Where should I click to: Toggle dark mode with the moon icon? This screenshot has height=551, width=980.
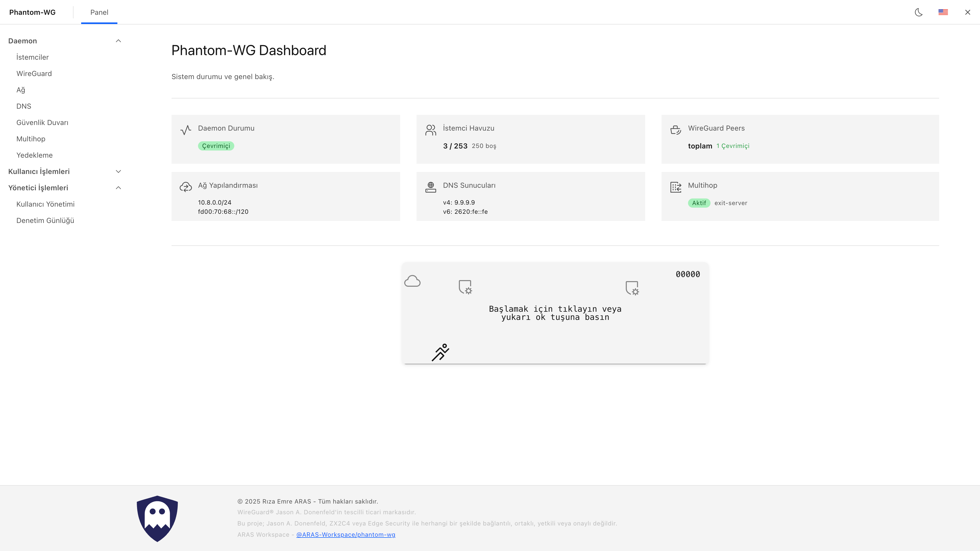918,12
